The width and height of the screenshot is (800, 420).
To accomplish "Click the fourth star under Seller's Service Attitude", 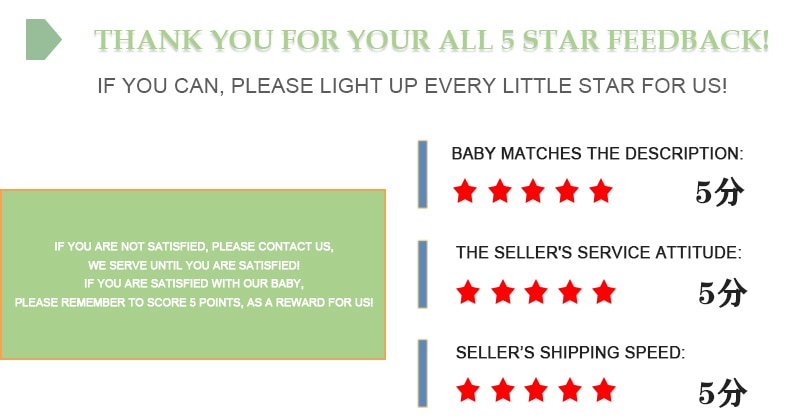I will [570, 292].
